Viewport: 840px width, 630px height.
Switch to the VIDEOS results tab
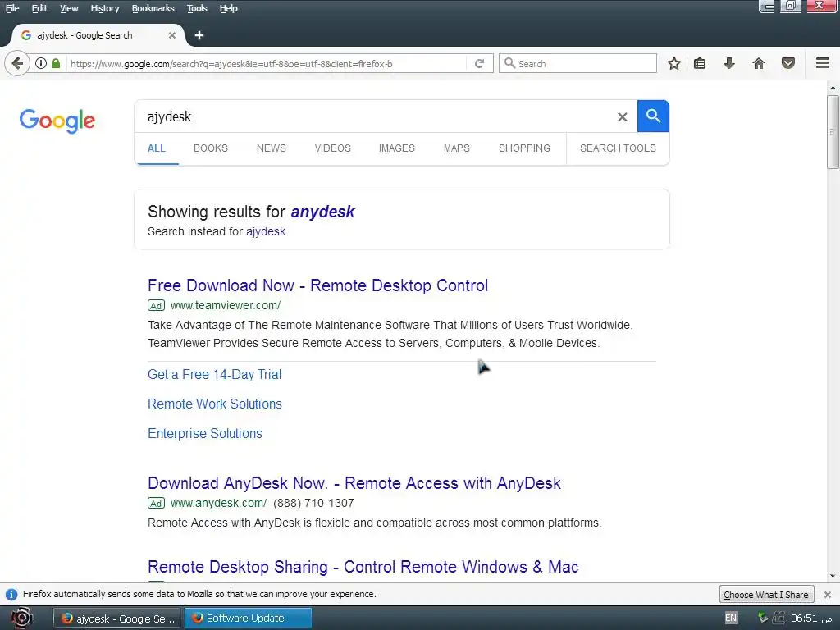(x=333, y=148)
